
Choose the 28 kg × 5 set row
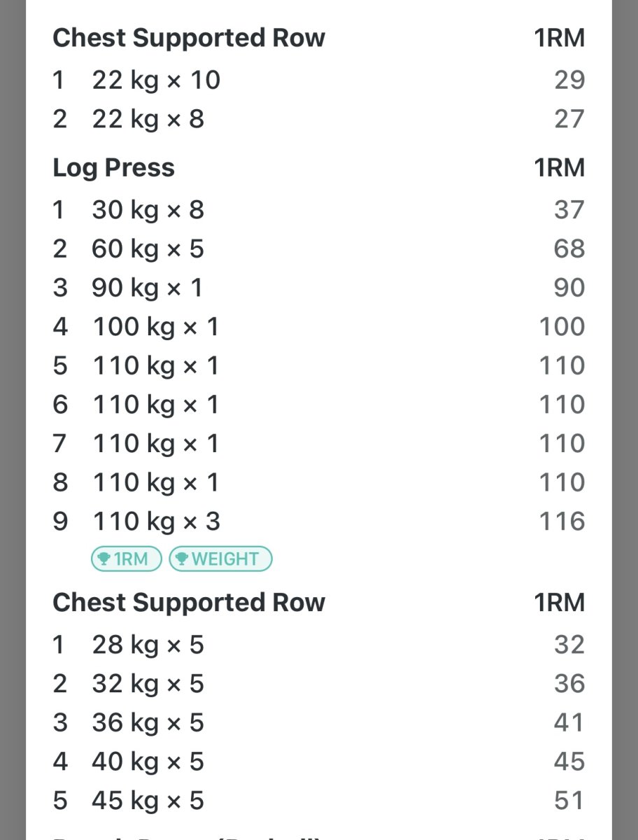(x=148, y=645)
